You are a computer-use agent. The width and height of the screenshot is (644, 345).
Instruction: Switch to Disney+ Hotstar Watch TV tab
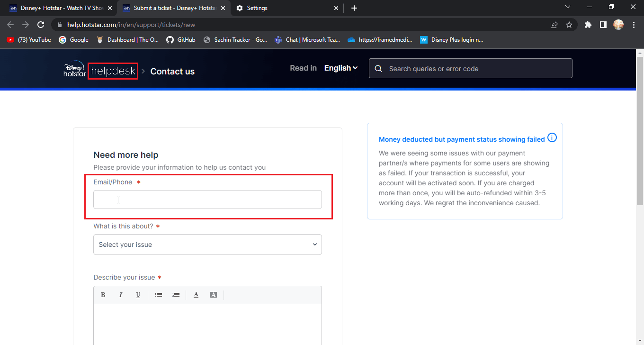(x=59, y=8)
